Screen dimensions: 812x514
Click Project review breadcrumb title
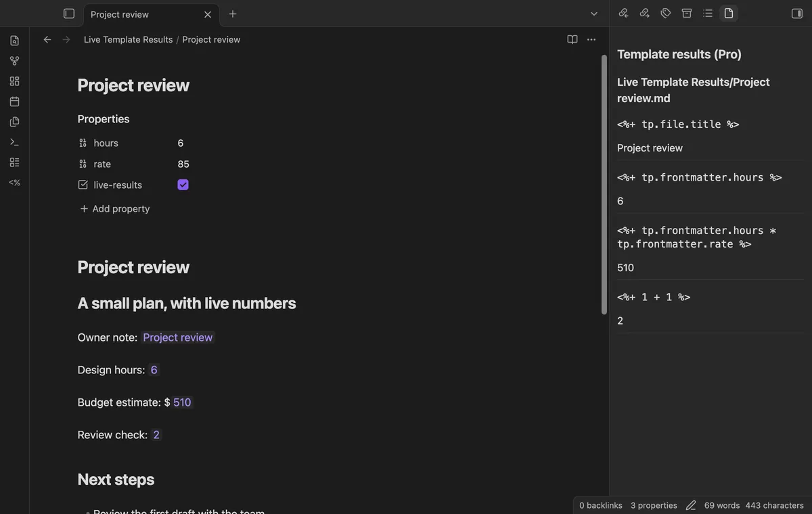[x=211, y=40]
